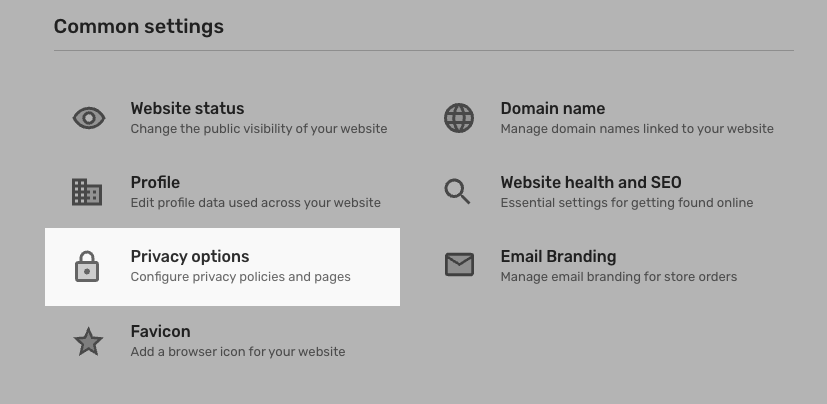Click 'Manage domain names linked to your website'
The height and width of the screenshot is (404, 827).
(637, 129)
